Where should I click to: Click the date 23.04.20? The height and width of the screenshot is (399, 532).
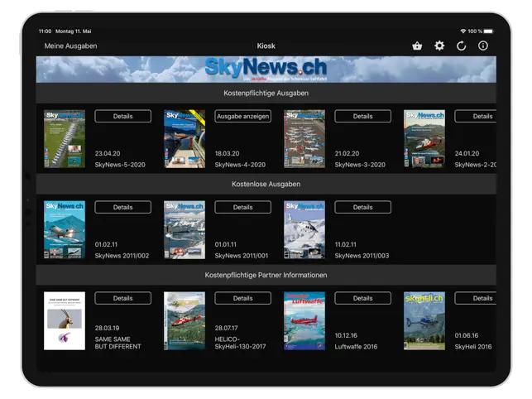[x=108, y=153]
